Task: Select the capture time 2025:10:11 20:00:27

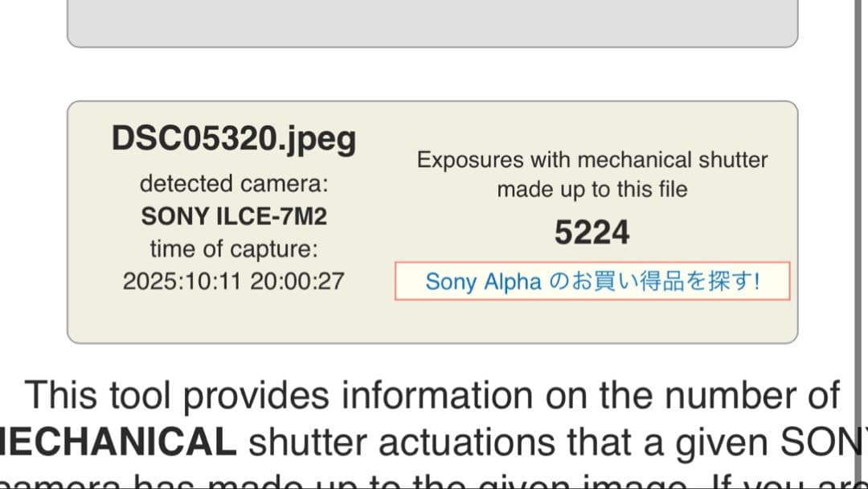Action: (x=234, y=281)
